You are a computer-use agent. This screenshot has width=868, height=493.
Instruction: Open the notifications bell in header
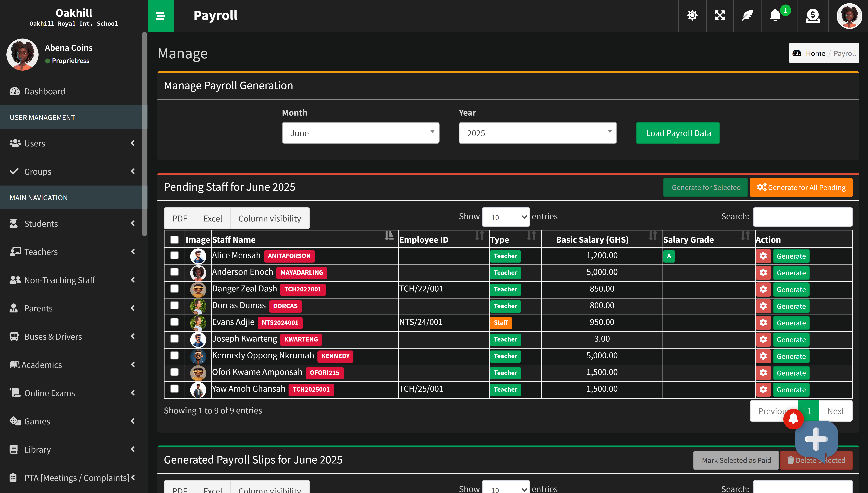point(775,16)
